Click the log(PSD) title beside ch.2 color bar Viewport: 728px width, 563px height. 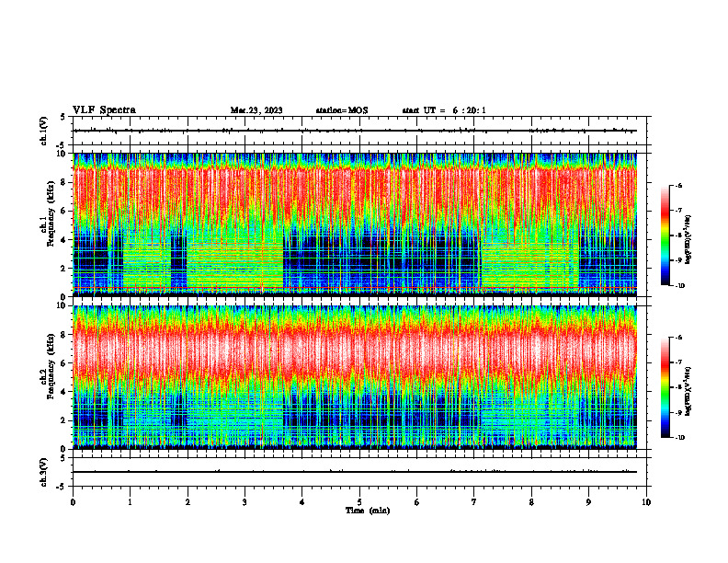point(688,392)
